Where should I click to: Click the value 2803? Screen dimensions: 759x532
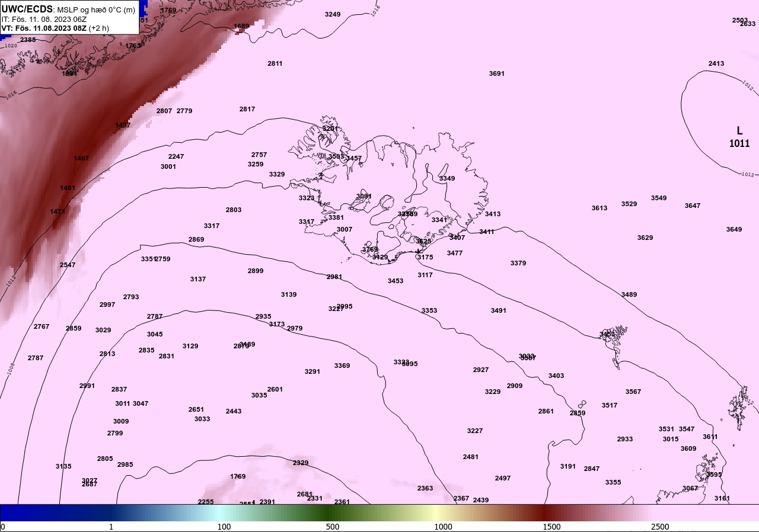point(234,210)
